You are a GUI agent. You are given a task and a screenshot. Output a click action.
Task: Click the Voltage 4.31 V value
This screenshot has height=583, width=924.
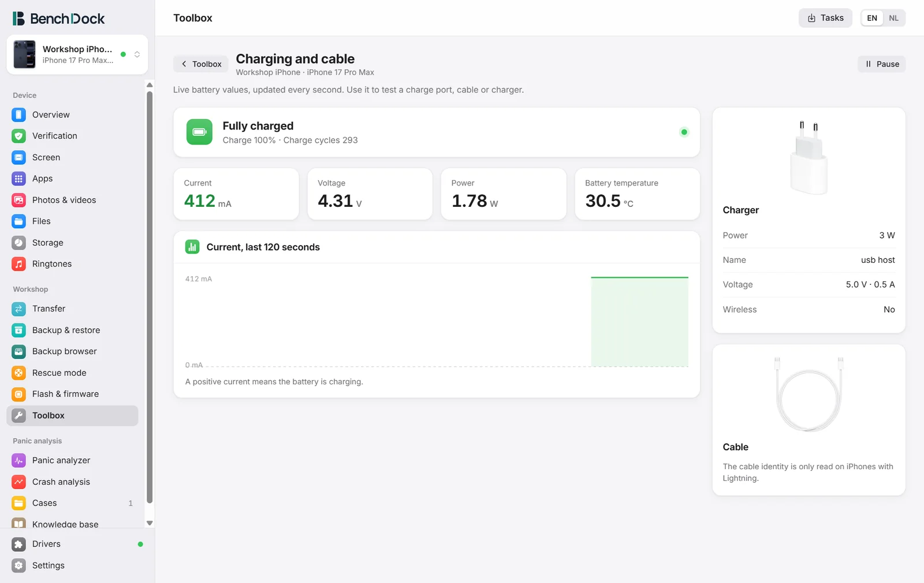point(340,201)
